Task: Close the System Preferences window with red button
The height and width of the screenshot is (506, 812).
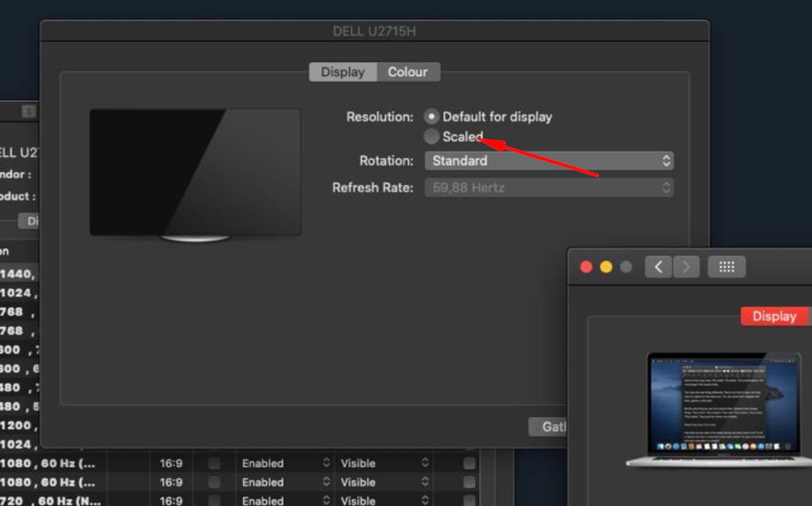Action: (x=586, y=267)
